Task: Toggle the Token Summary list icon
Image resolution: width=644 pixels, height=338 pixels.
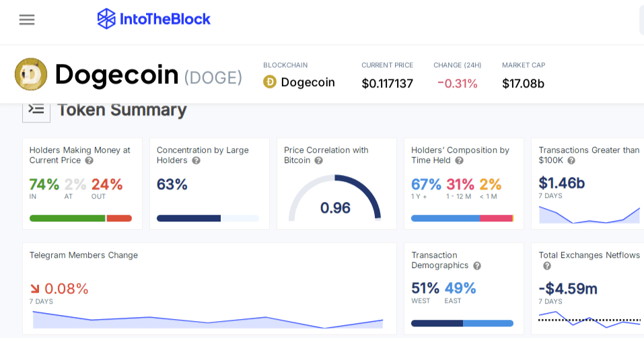Action: (x=36, y=110)
